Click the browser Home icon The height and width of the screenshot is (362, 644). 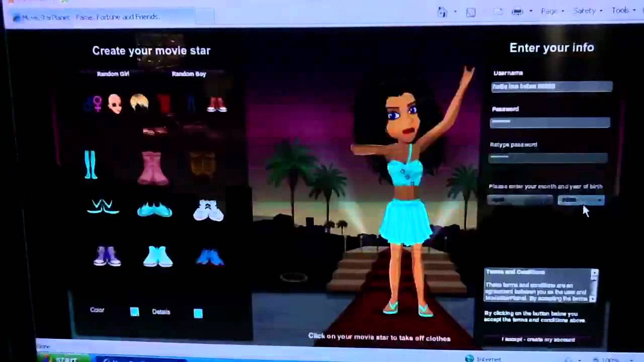442,12
